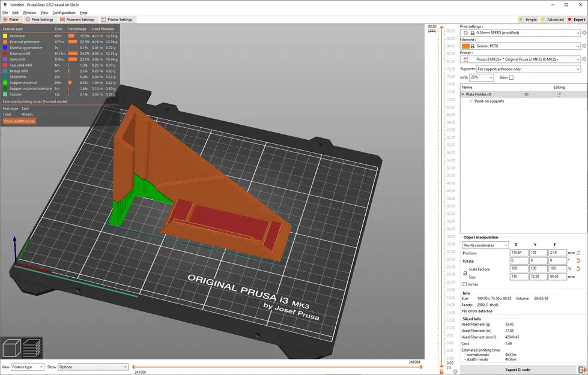Click the Paint-on supports brush icon
The width and height of the screenshot is (588, 375).
(x=471, y=101)
